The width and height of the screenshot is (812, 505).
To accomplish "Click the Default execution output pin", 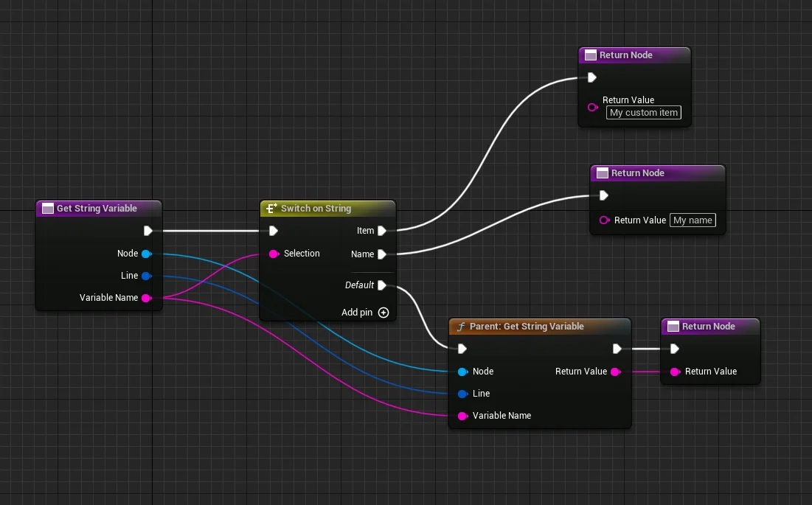I will pos(382,285).
